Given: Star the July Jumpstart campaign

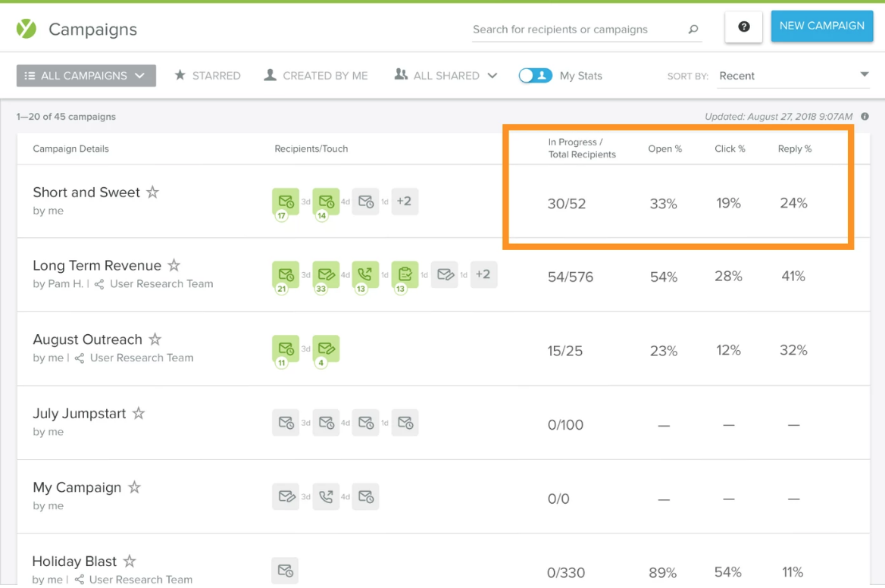Looking at the screenshot, I should coord(138,413).
